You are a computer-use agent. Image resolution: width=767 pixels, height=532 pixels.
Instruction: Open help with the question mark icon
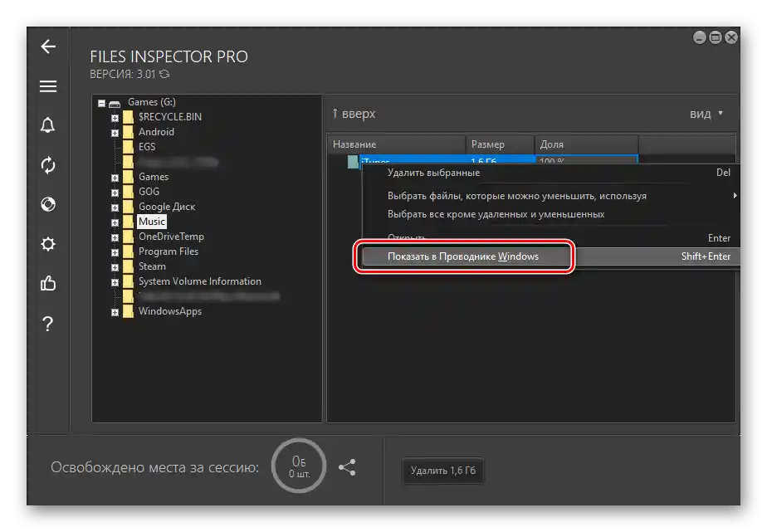(47, 323)
